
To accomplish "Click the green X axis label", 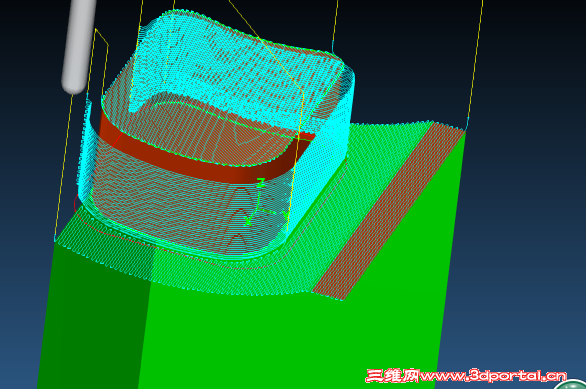I will click(x=247, y=221).
